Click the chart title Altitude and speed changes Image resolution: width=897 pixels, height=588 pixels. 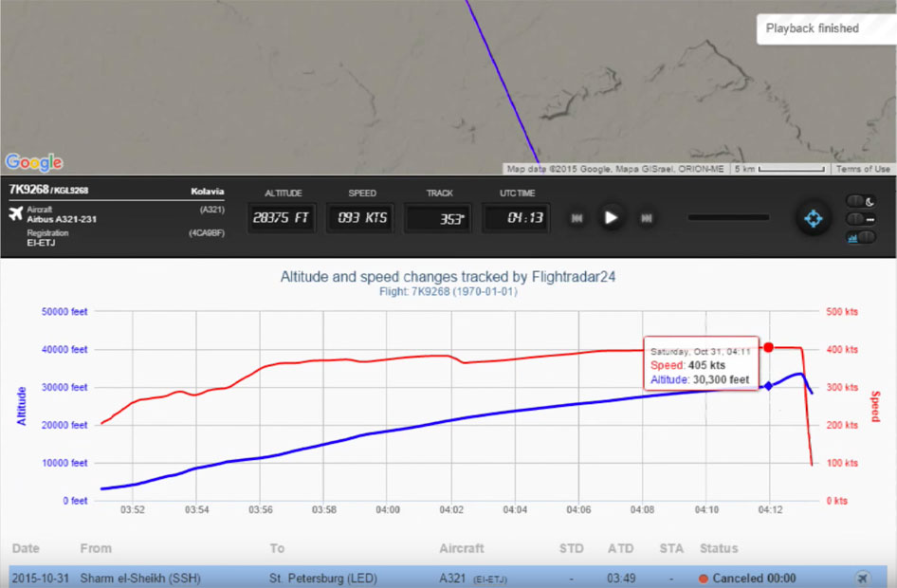(448, 277)
